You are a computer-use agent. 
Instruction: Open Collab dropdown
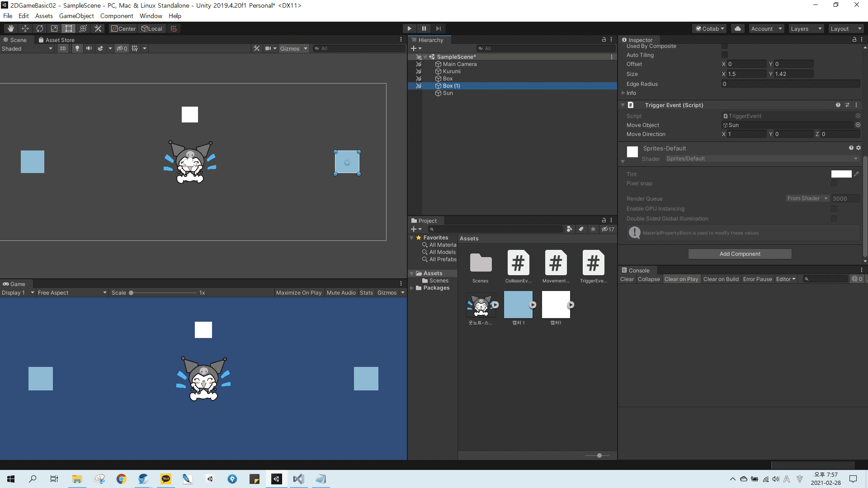(710, 28)
